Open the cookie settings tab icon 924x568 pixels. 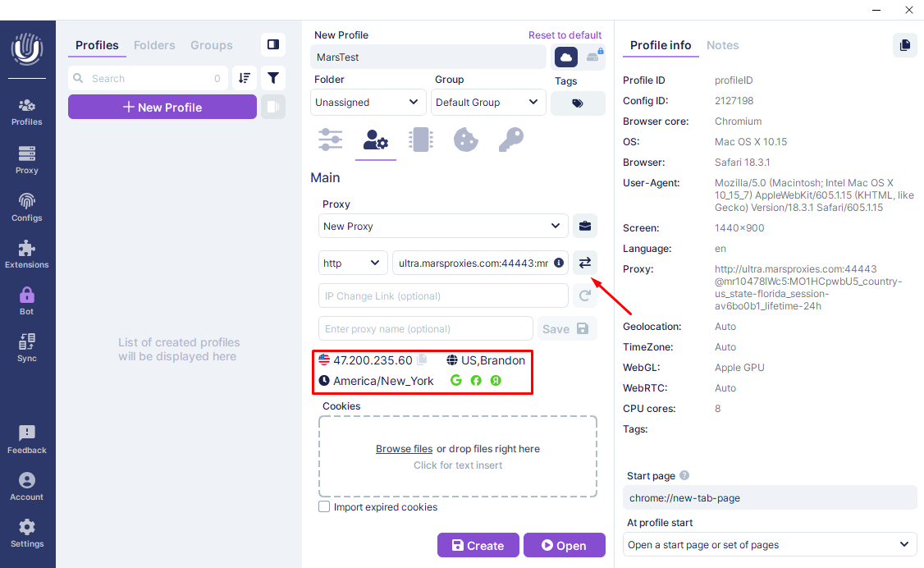(x=466, y=140)
